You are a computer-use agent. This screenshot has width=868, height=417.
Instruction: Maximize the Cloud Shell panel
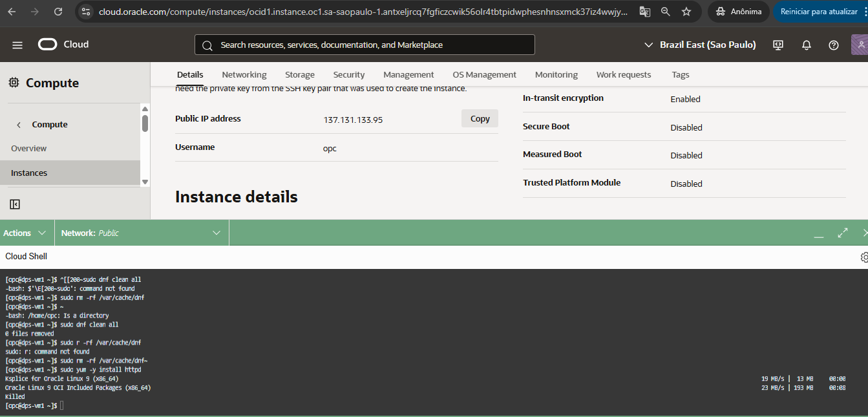pyautogui.click(x=843, y=233)
